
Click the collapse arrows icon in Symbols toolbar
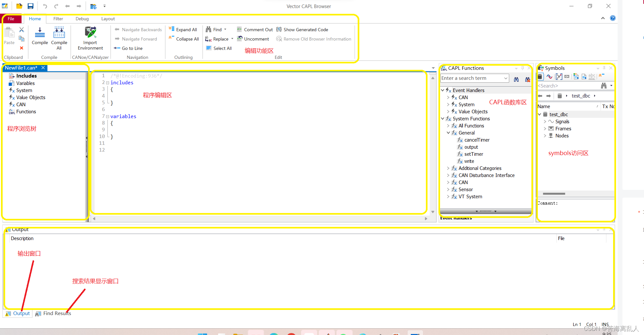[x=601, y=76]
